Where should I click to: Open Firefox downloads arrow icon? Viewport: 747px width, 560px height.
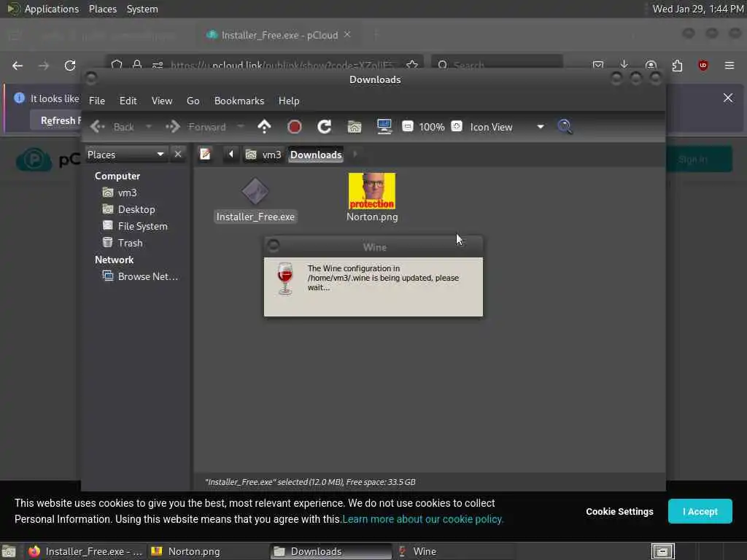coord(624,65)
